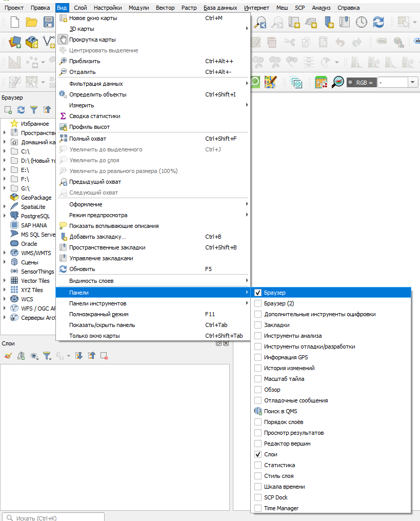Expand the XYZ Tiles tree node

click(x=5, y=290)
